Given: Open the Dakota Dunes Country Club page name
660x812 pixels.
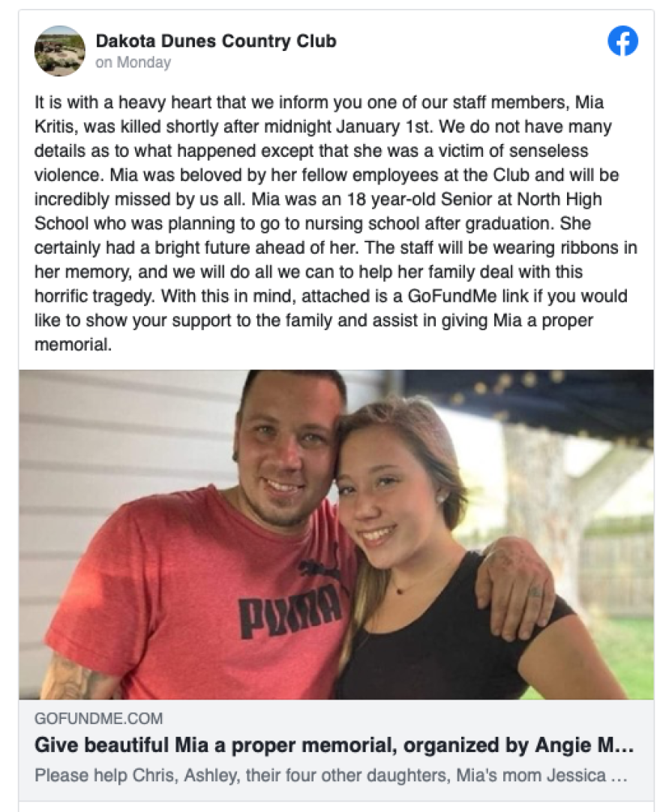Looking at the screenshot, I should [216, 41].
